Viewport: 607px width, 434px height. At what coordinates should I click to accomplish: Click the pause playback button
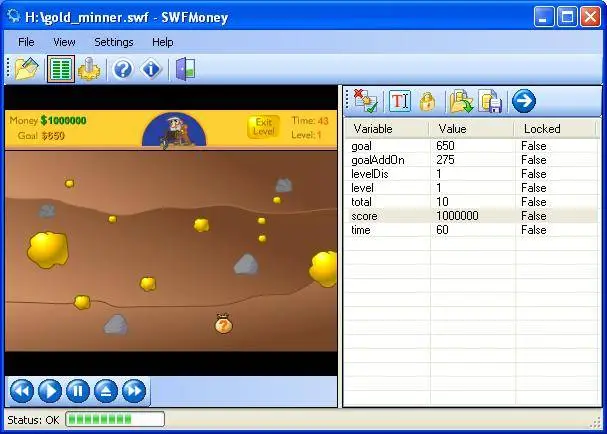pos(78,391)
